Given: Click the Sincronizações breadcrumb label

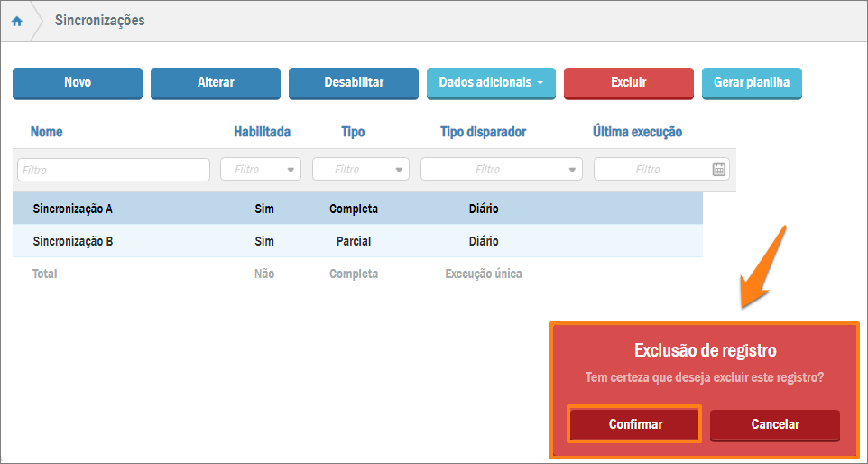Looking at the screenshot, I should [x=99, y=21].
